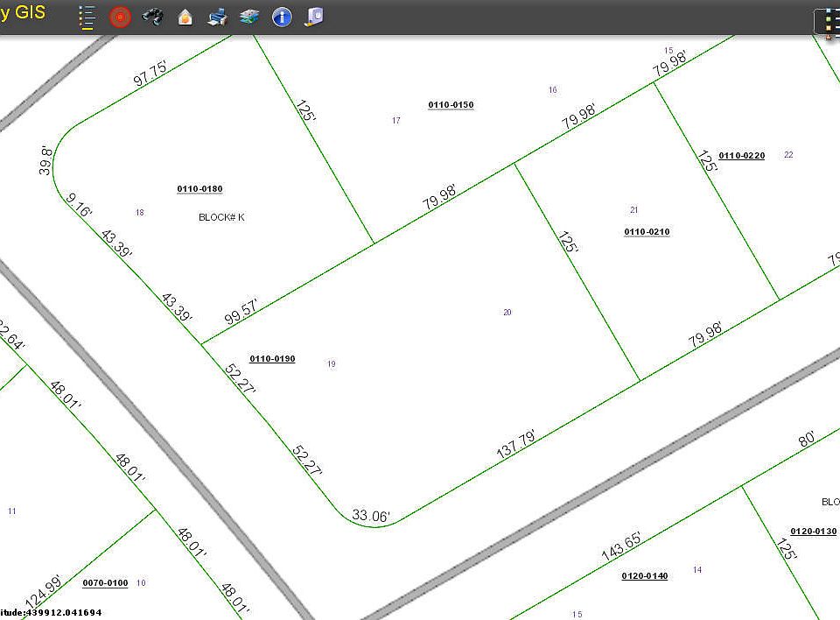Select lot number 22

(788, 154)
